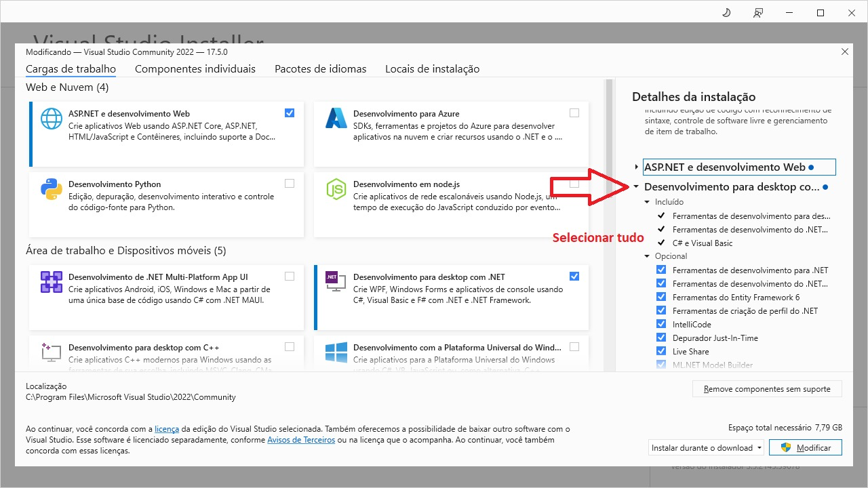
Task: Click the Espaço total necessário 7,79 GB text
Action: [x=785, y=428]
